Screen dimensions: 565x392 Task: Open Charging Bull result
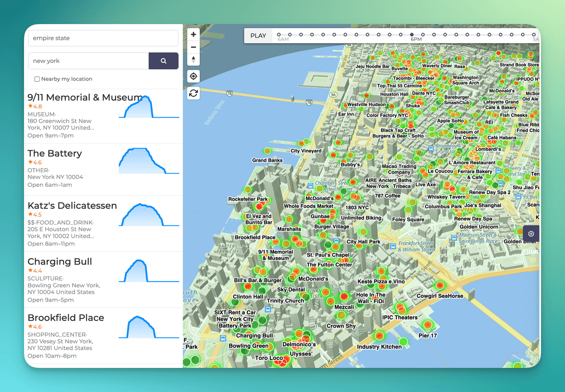(x=103, y=280)
